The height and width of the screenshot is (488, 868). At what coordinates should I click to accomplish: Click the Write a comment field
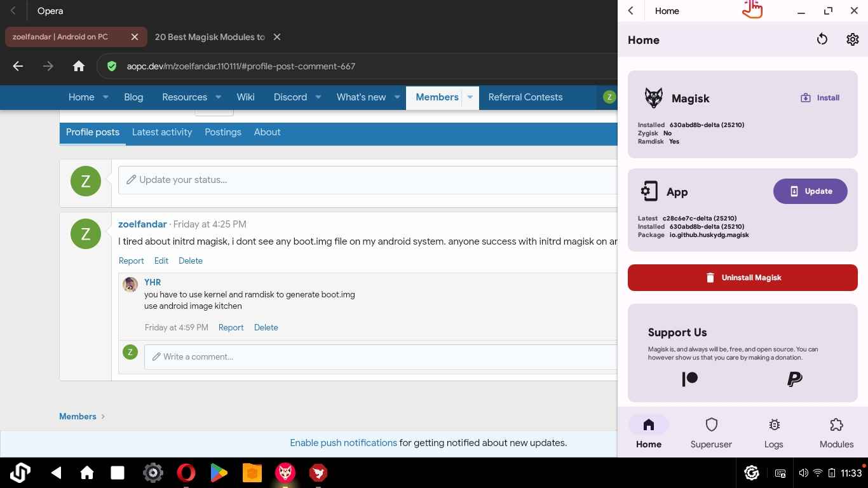[x=381, y=356]
